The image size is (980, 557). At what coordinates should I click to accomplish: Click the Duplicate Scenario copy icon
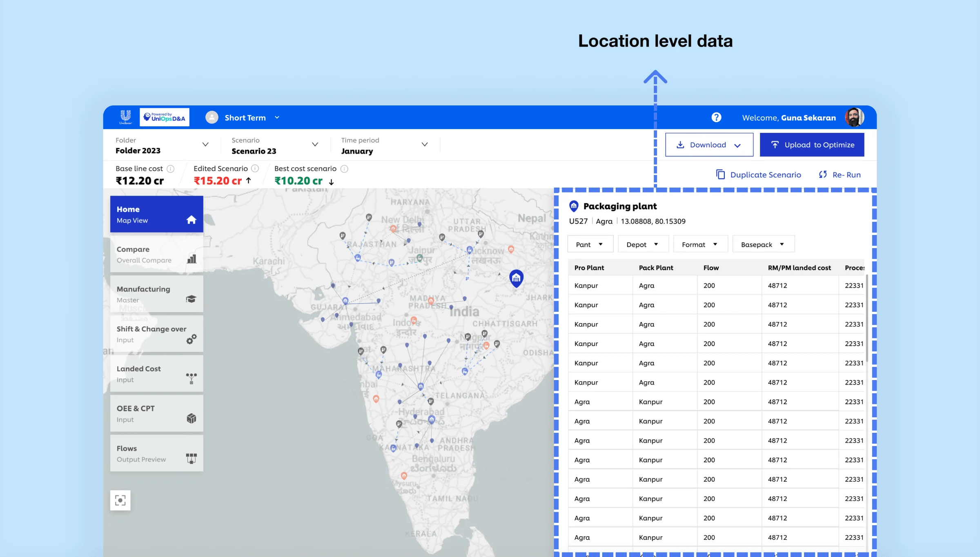720,174
